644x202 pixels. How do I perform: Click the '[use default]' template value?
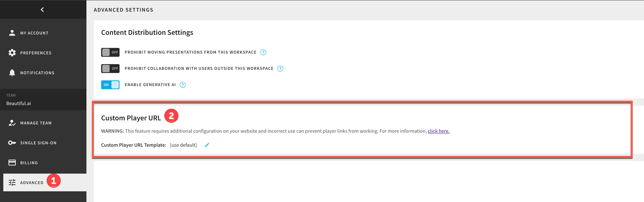(x=183, y=145)
